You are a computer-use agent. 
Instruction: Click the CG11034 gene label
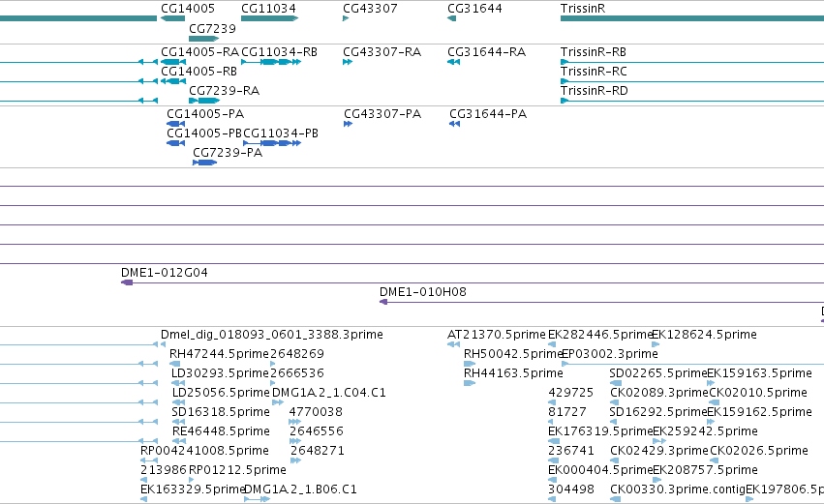point(268,9)
